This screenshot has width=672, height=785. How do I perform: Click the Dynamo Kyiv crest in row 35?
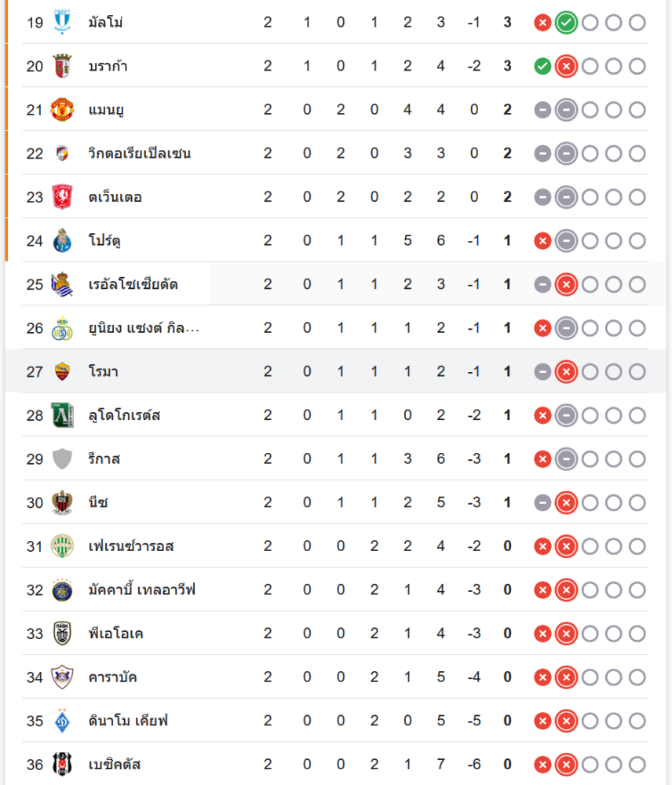62,721
